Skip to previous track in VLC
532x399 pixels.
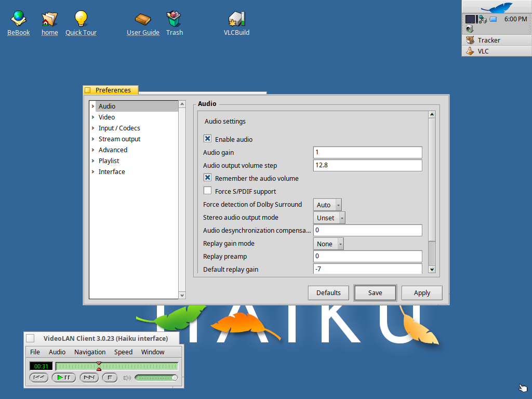[38, 378]
